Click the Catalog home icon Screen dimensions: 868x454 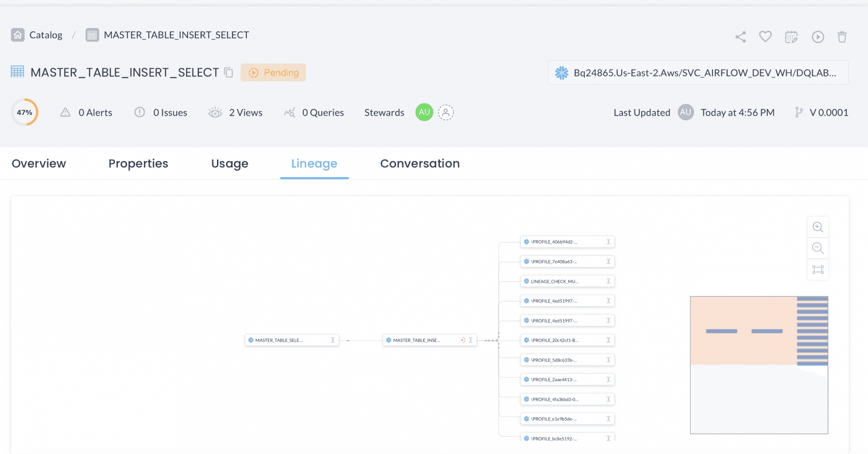tap(18, 35)
